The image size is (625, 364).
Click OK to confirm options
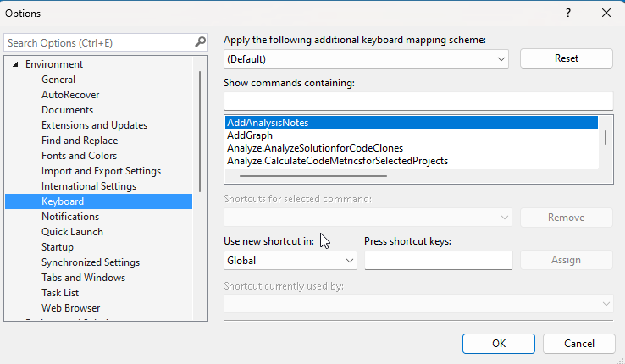(499, 344)
